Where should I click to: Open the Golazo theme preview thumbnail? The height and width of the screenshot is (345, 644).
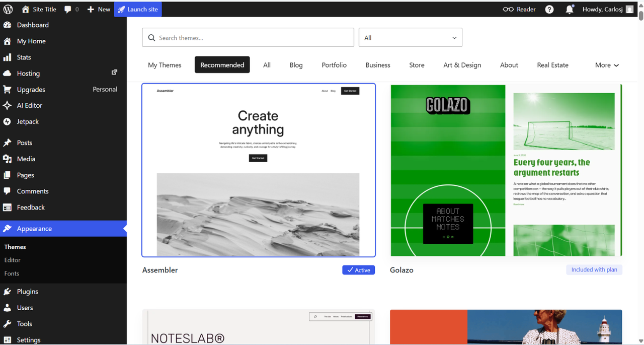506,170
